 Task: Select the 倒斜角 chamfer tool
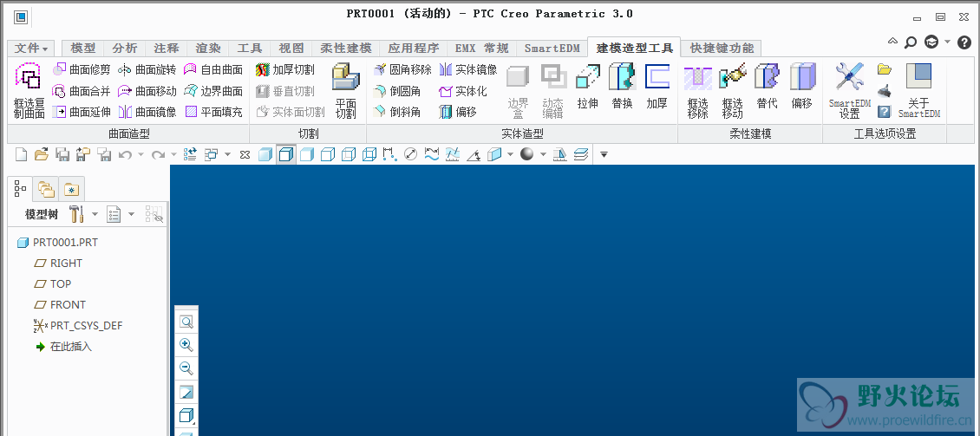[x=397, y=112]
